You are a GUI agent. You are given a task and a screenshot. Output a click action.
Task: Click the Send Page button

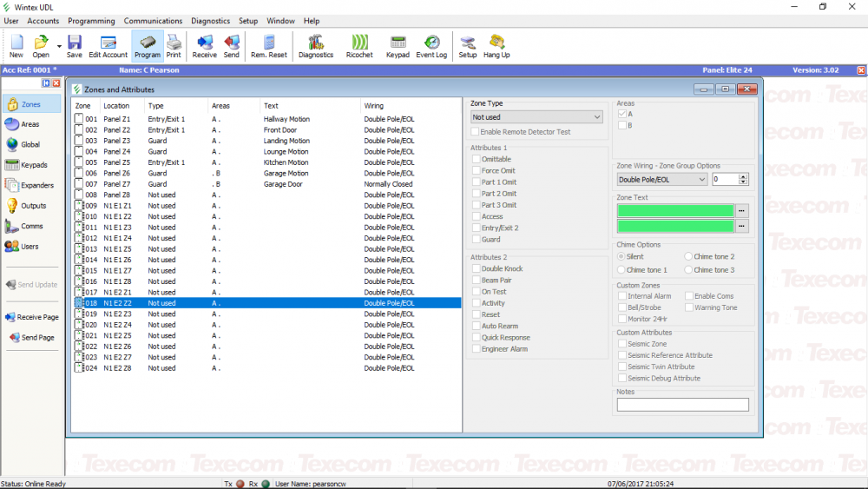click(x=31, y=337)
